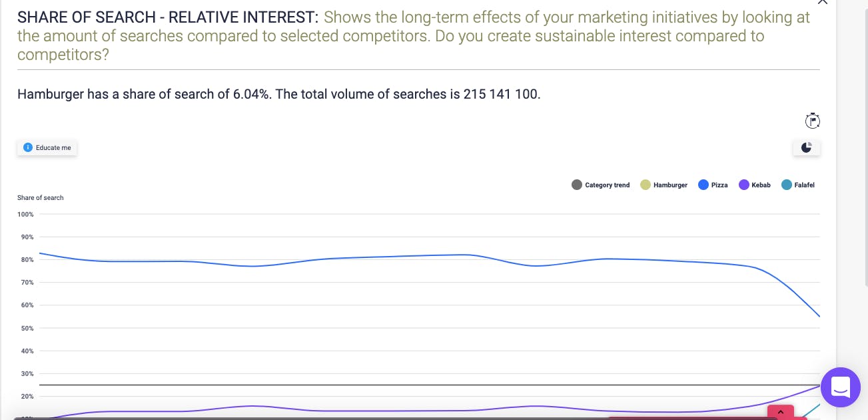The image size is (868, 420).
Task: Toggle Category trend in the legend
Action: click(x=601, y=185)
